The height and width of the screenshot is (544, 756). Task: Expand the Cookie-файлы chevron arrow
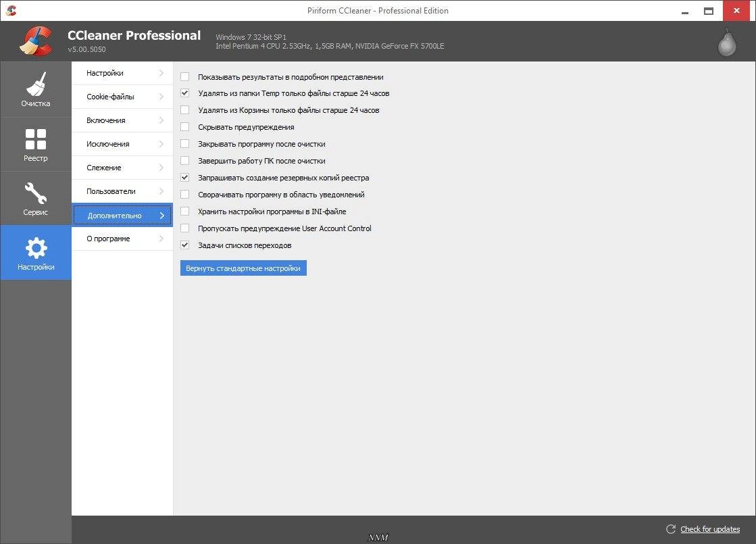tap(161, 97)
